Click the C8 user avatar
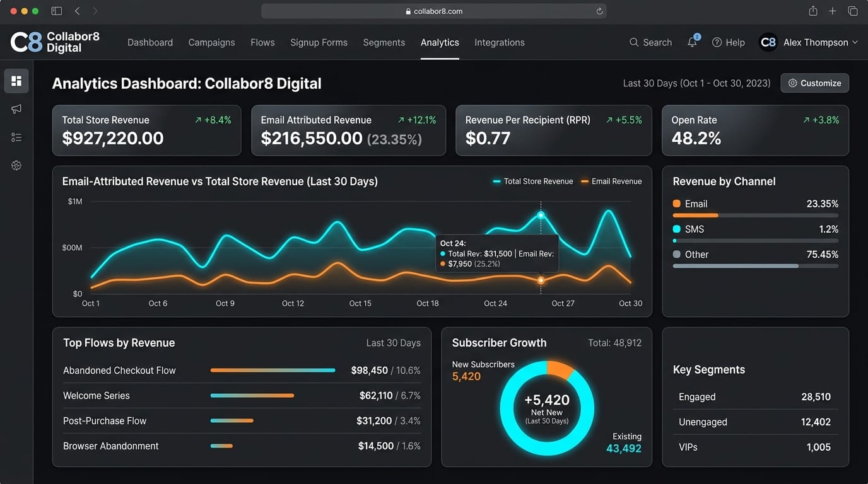This screenshot has width=868, height=484. [768, 42]
